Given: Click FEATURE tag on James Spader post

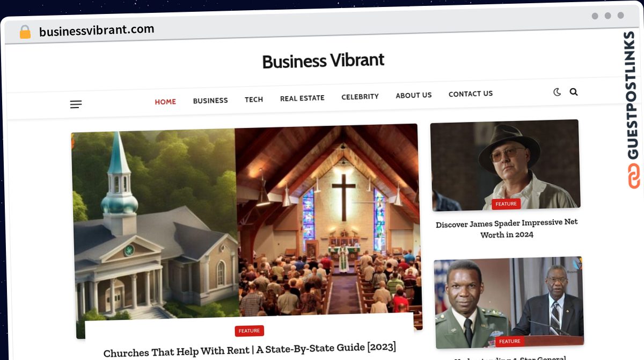Looking at the screenshot, I should tap(506, 204).
